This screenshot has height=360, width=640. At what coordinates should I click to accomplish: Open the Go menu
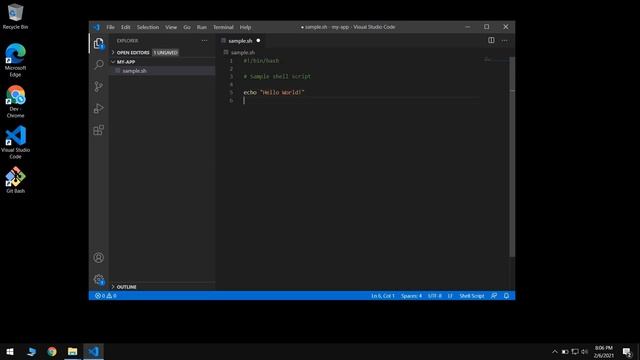[187, 27]
